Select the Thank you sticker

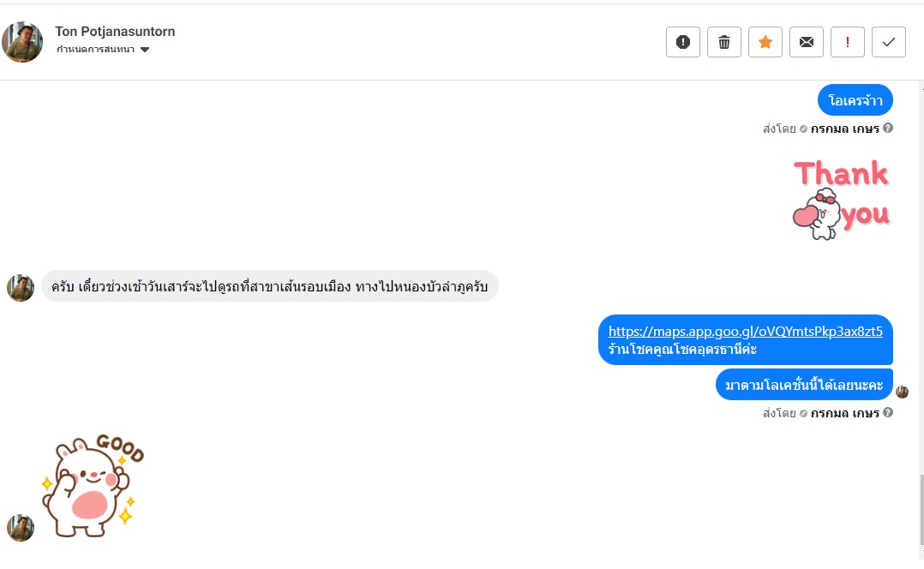click(841, 198)
